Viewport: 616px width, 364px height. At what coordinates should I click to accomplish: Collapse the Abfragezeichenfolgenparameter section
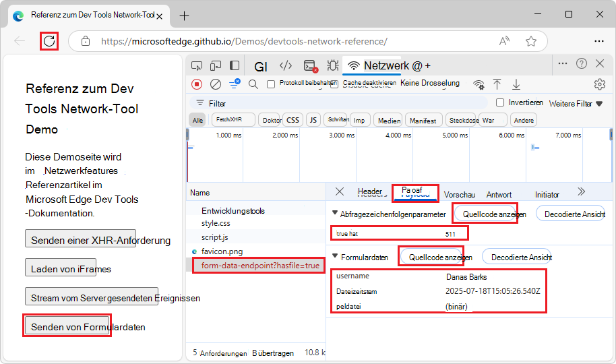point(336,214)
